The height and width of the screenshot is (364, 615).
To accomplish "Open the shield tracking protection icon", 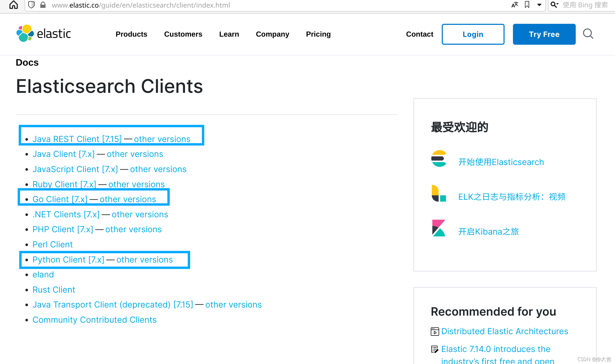I will [31, 5].
